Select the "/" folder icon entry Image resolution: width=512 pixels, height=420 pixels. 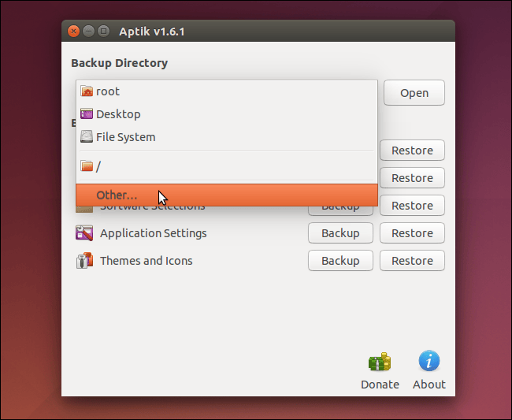coord(87,166)
